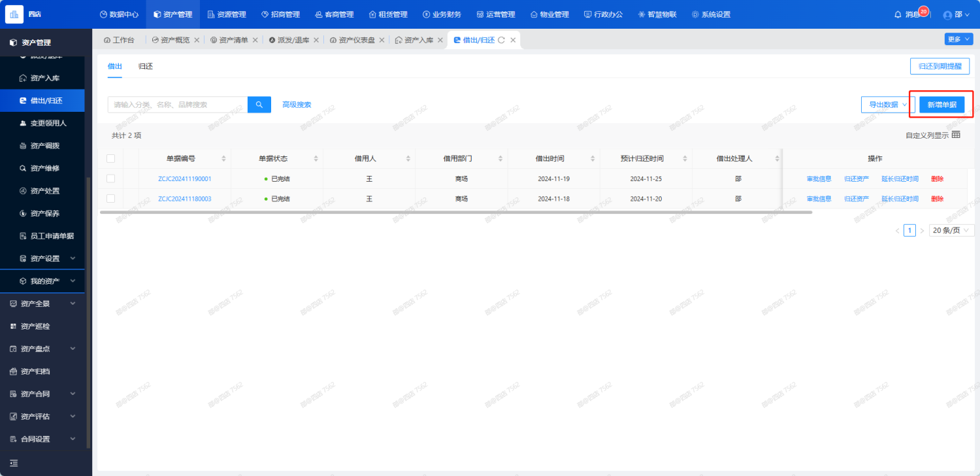Click the refresh icon on 借出/归还 tab
The height and width of the screenshot is (476, 980).
tap(501, 40)
